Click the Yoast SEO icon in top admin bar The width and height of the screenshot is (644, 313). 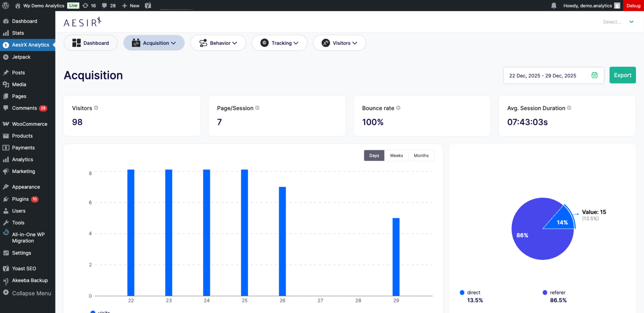point(148,6)
